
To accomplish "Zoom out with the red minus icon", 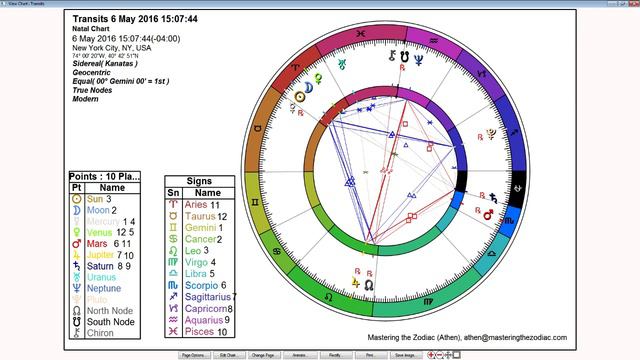I will (440, 355).
